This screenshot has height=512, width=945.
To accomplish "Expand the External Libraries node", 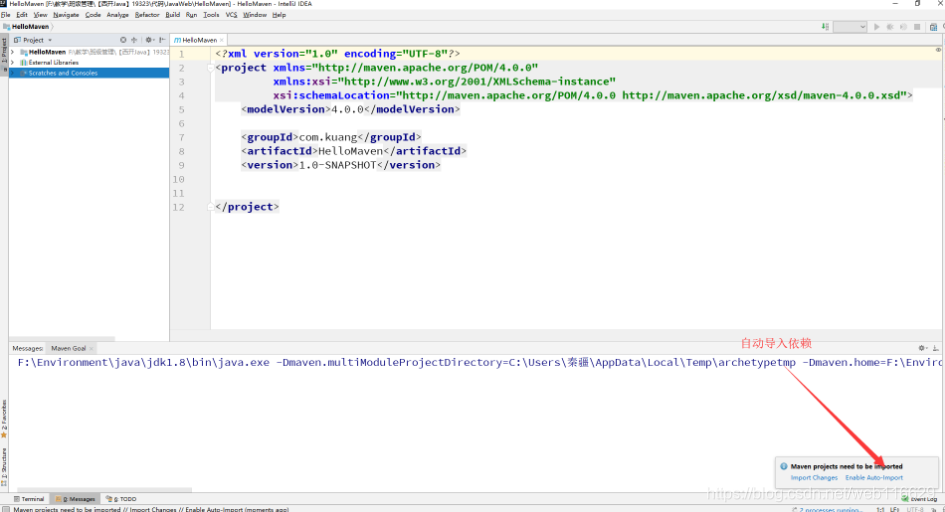I will 13,63.
